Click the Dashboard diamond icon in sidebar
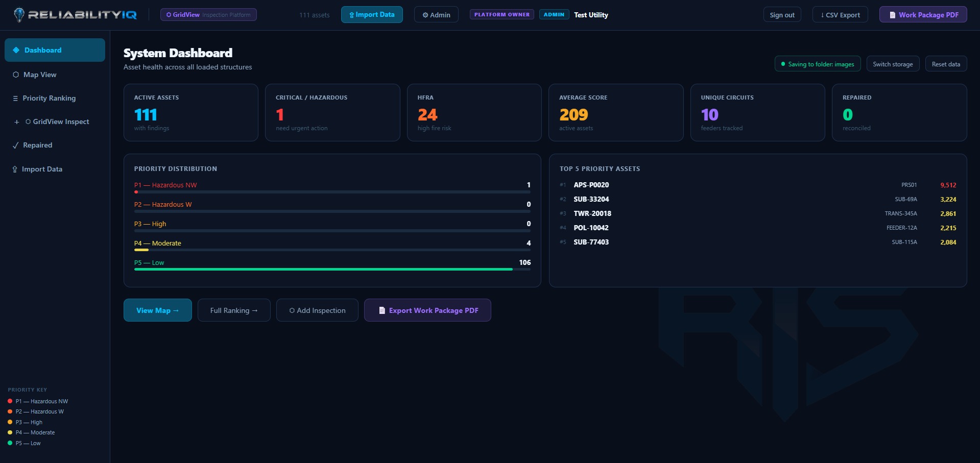Image resolution: width=980 pixels, height=463 pixels. coord(16,50)
